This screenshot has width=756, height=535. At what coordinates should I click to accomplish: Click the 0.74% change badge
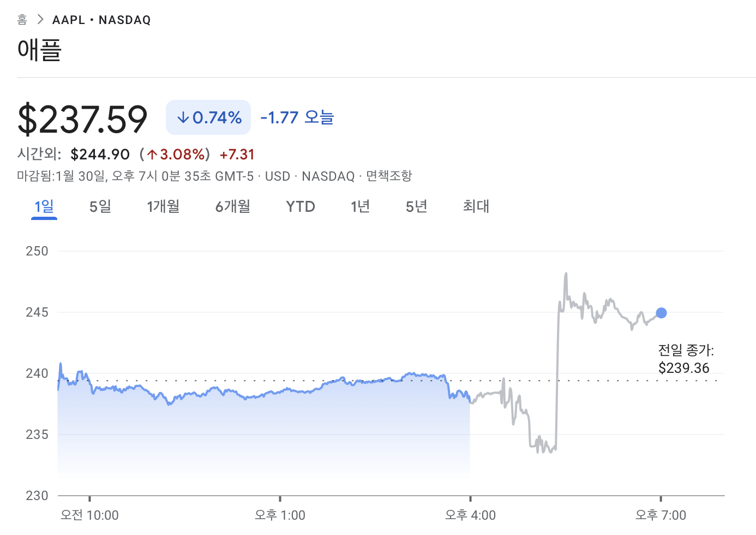[x=208, y=117]
